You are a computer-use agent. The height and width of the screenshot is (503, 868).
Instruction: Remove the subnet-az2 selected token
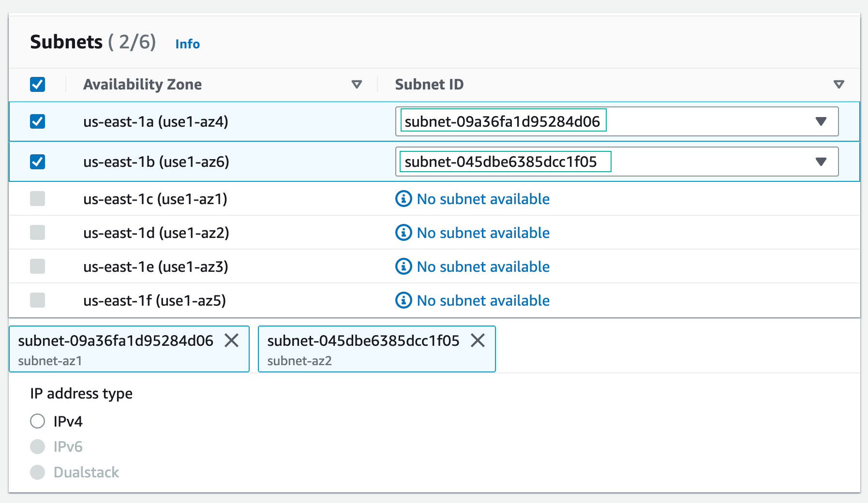pyautogui.click(x=478, y=340)
